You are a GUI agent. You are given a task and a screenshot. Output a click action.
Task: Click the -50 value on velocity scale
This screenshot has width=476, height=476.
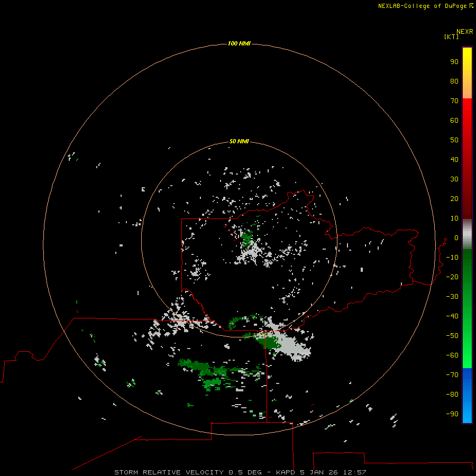point(452,336)
